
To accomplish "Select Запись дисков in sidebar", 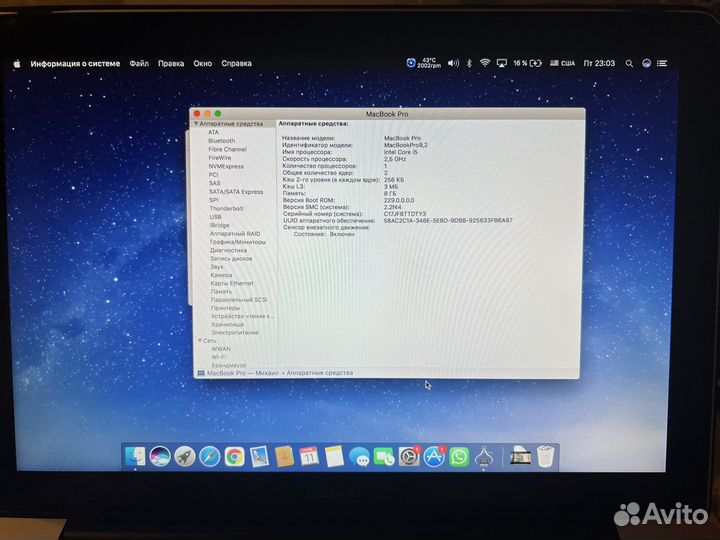I will (x=231, y=259).
